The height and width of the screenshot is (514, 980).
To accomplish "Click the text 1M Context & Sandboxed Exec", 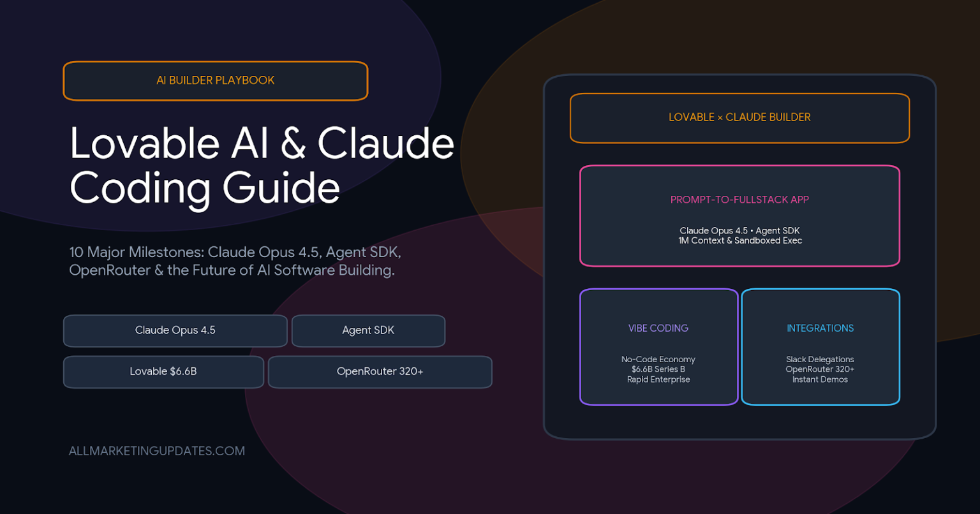I will pos(739,240).
